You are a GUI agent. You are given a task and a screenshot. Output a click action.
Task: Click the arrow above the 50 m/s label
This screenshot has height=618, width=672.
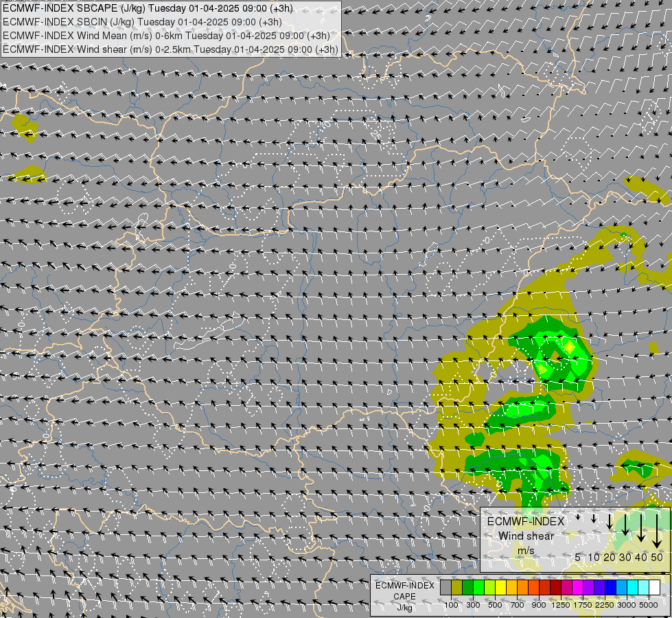click(657, 531)
